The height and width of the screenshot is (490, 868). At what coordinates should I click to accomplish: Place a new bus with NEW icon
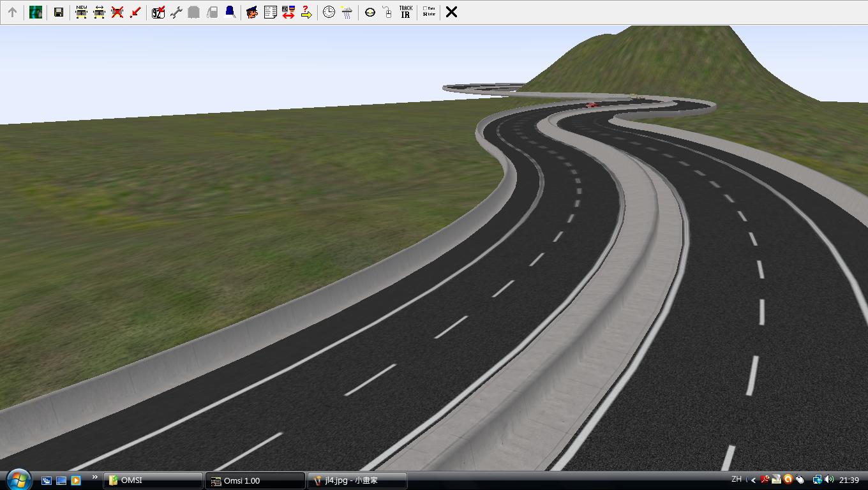81,12
